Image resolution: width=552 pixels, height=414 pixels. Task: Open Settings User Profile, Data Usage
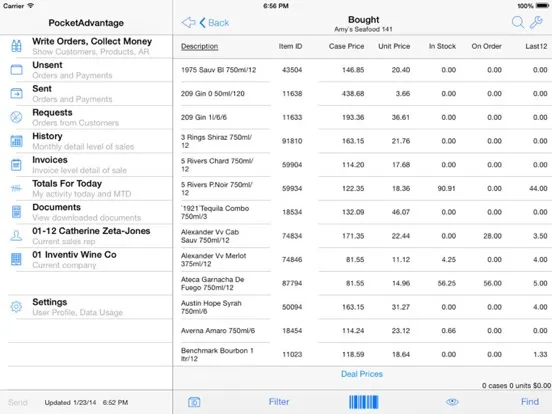[86, 307]
